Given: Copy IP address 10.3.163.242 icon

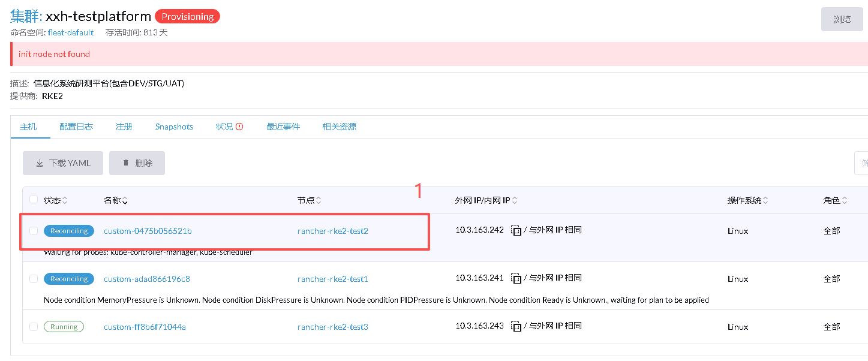Looking at the screenshot, I should [516, 230].
